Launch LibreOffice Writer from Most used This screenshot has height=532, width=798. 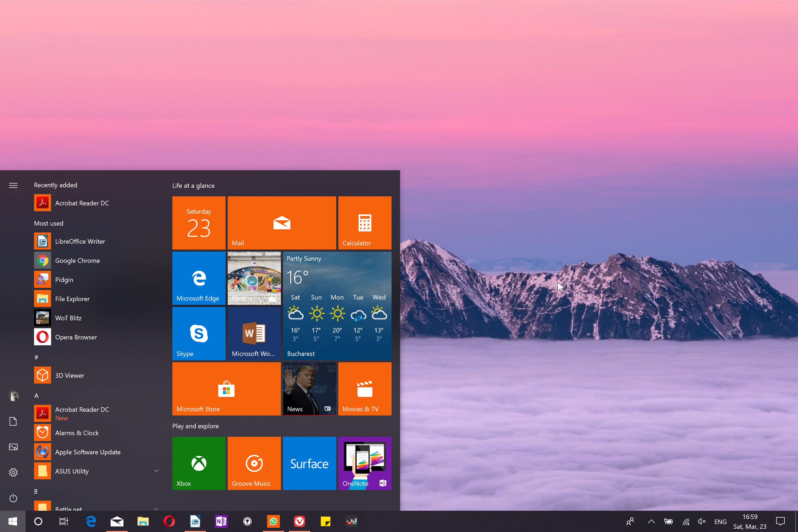tap(97, 241)
